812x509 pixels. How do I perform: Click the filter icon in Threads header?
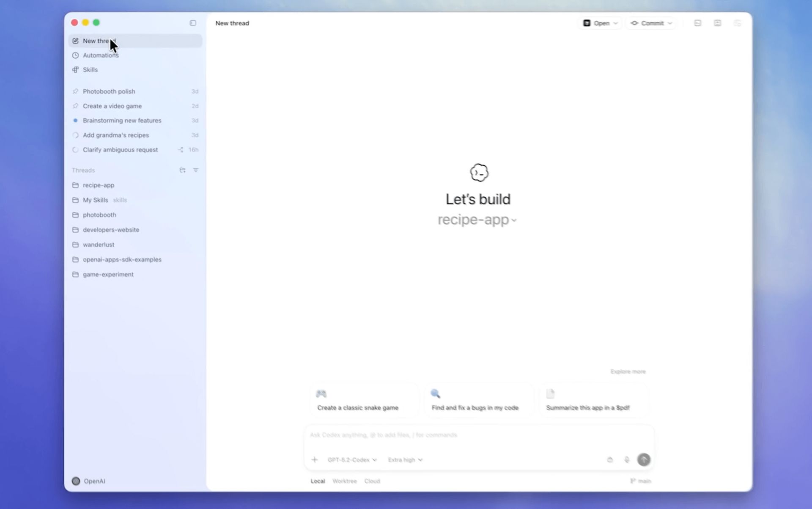(x=196, y=170)
